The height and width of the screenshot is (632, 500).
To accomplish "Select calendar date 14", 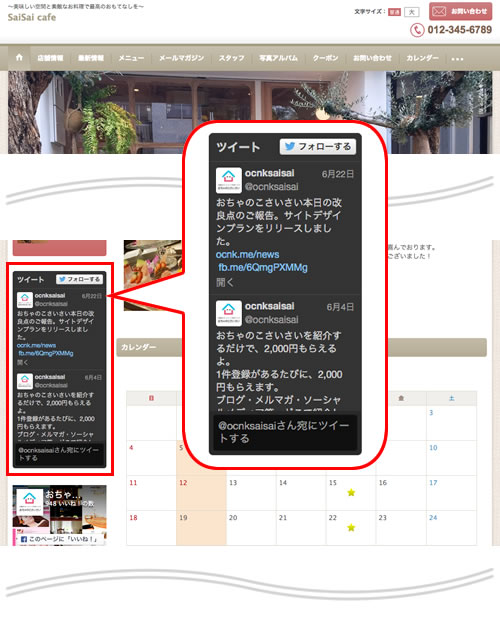I will point(283,483).
